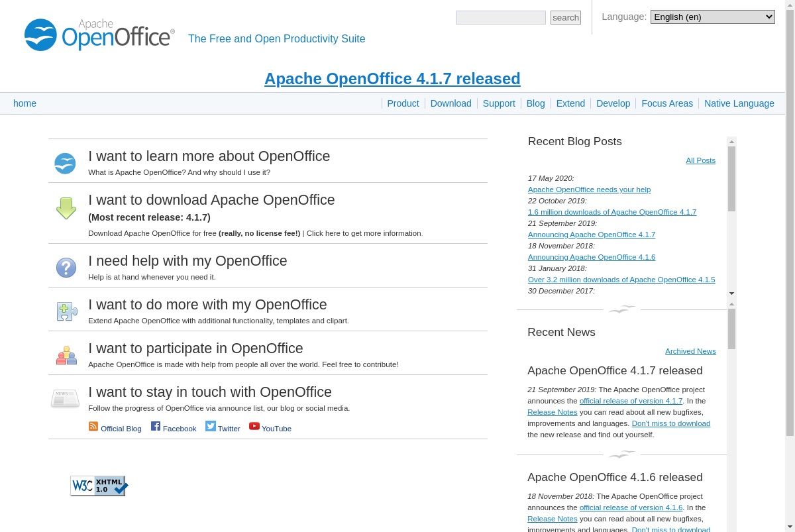This screenshot has width=795, height=532.
Task: Click the newspaper stay-in-touch icon
Action: point(65,399)
